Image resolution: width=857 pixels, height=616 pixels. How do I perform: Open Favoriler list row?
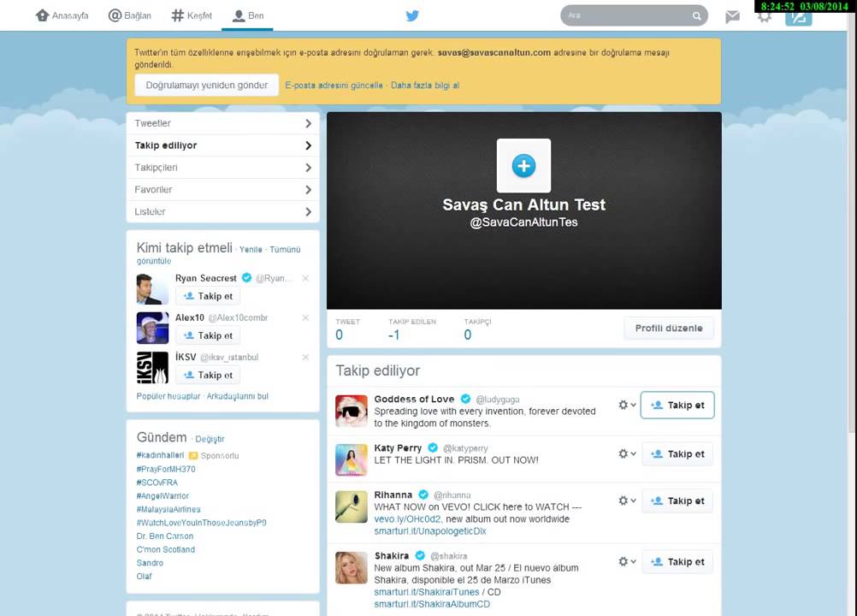click(x=222, y=190)
